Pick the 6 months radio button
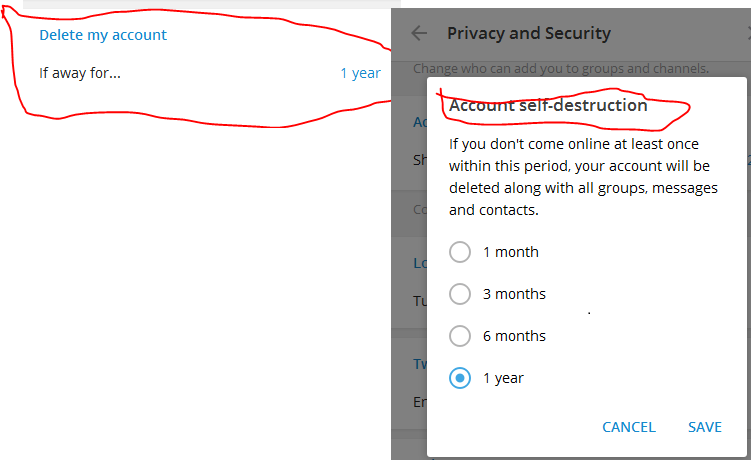 coord(460,336)
